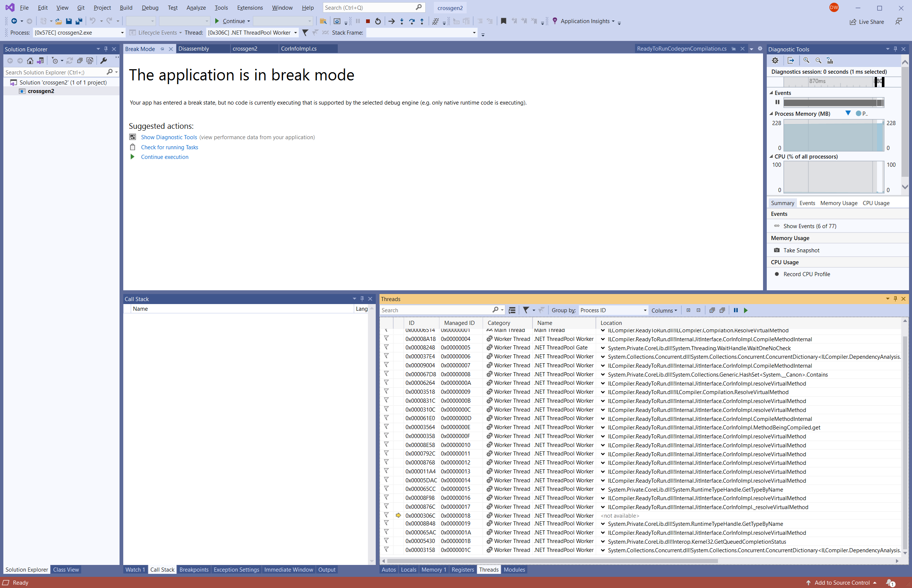Screen dimensions: 912x588
Task: Click Zoom In icon in Diagnostic Tools
Action: [806, 60]
